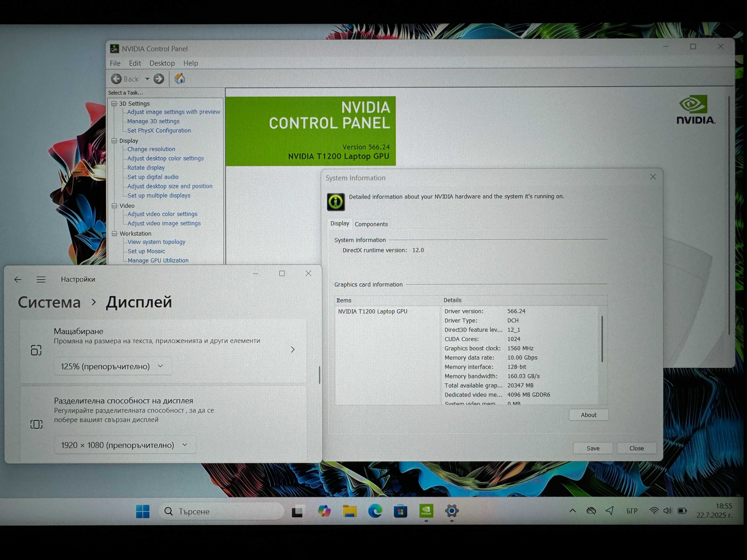This screenshot has width=747, height=560.
Task: Click Close button in System Information
Action: 637,448
